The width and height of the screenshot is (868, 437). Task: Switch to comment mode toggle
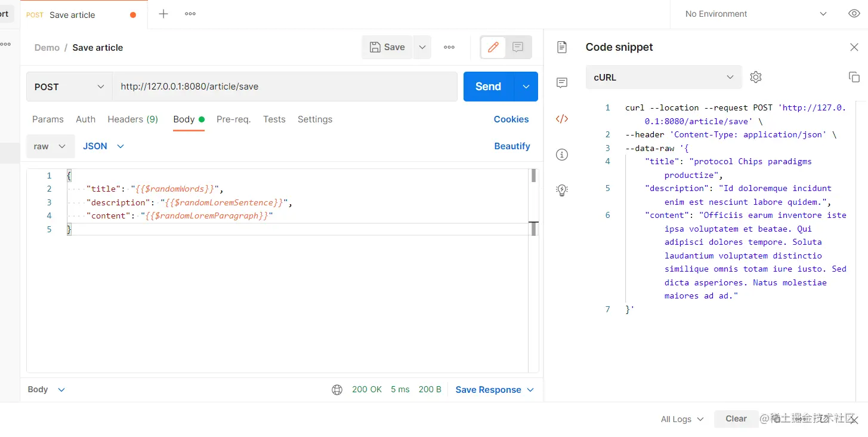pos(518,47)
